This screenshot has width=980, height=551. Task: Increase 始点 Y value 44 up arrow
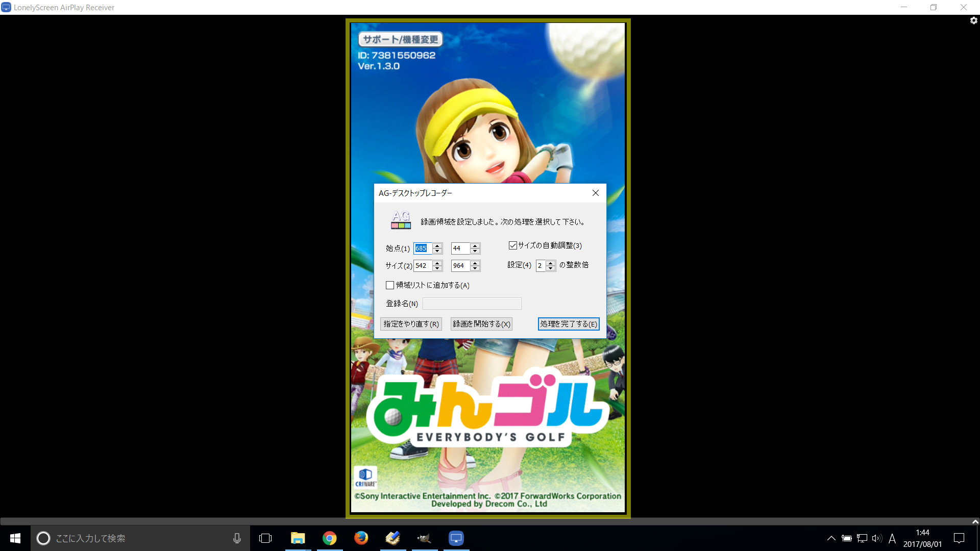click(x=475, y=246)
